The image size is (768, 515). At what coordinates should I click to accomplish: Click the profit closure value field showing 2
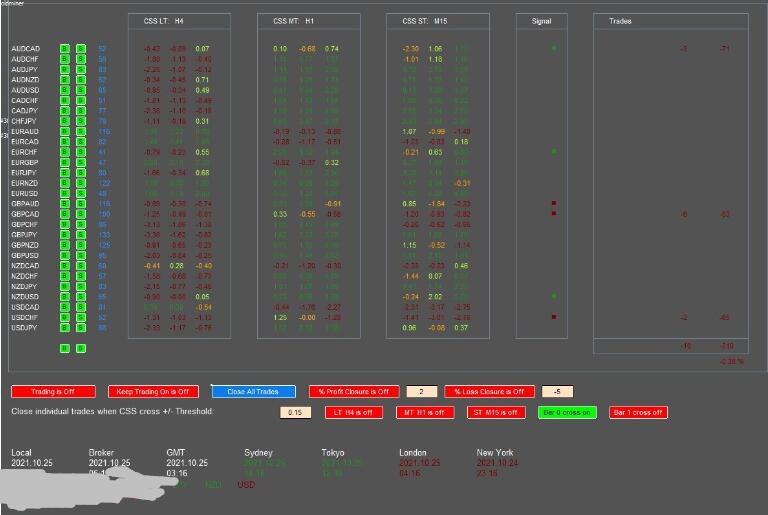tap(421, 392)
